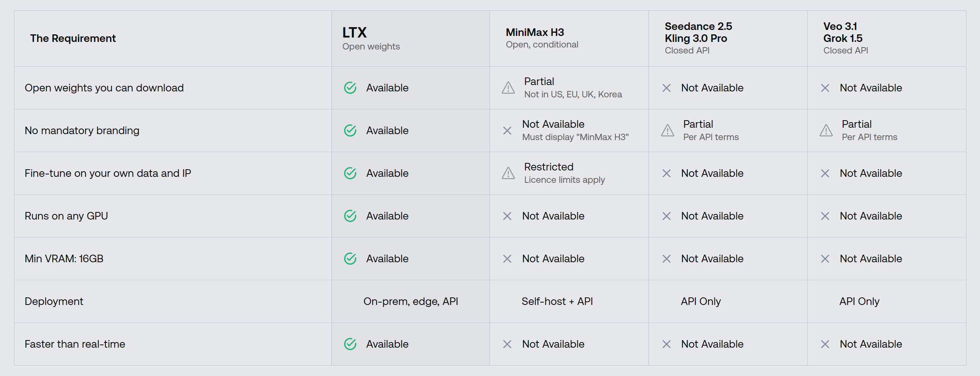Select the 'MiniMax H3' column heading
The image size is (980, 376).
tap(535, 32)
